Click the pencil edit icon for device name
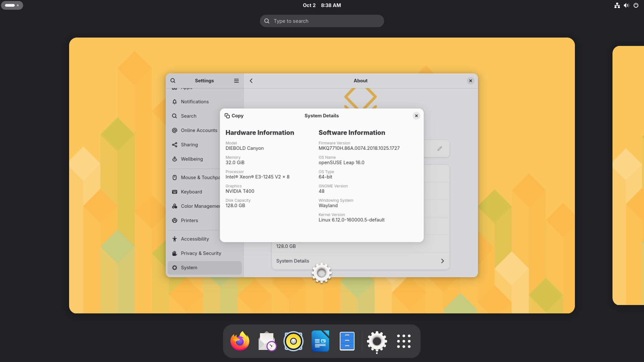Image resolution: width=644 pixels, height=362 pixels. click(440, 148)
